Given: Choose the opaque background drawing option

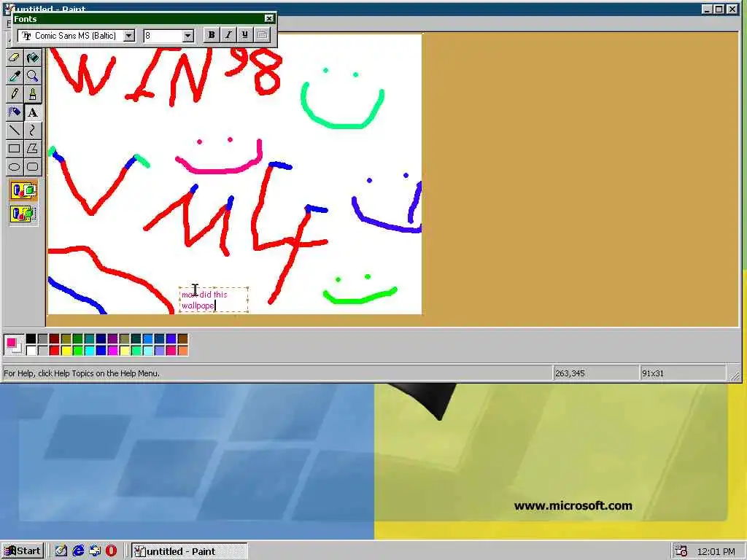Looking at the screenshot, I should [24, 190].
